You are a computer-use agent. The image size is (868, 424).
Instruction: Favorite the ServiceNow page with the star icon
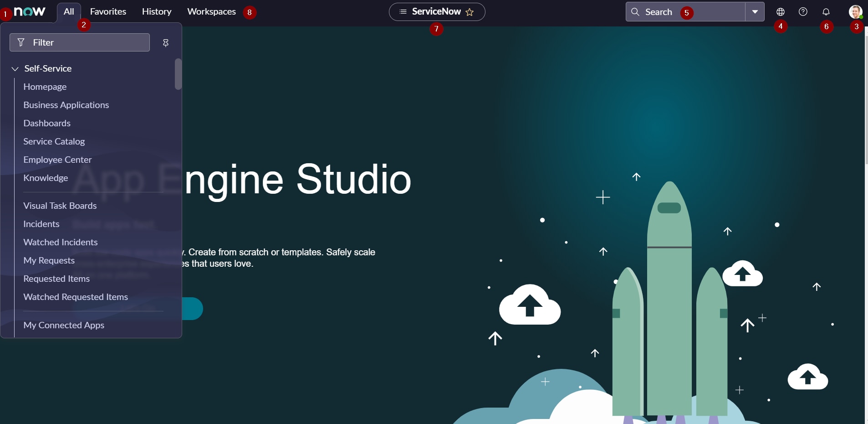tap(470, 12)
